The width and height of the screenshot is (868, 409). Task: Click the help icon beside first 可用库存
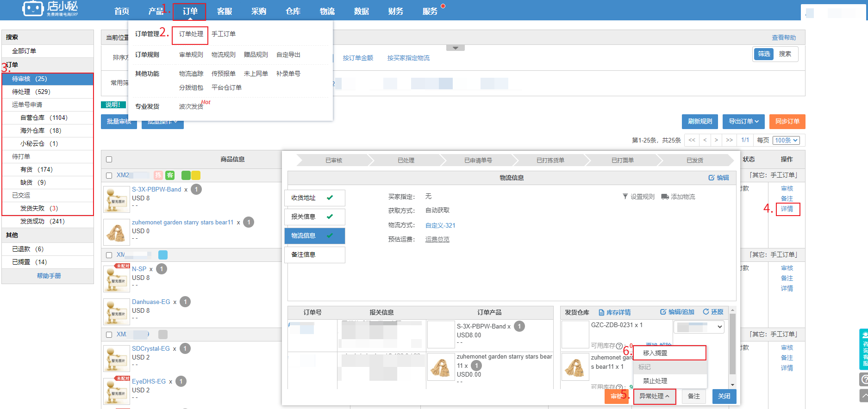tap(619, 346)
